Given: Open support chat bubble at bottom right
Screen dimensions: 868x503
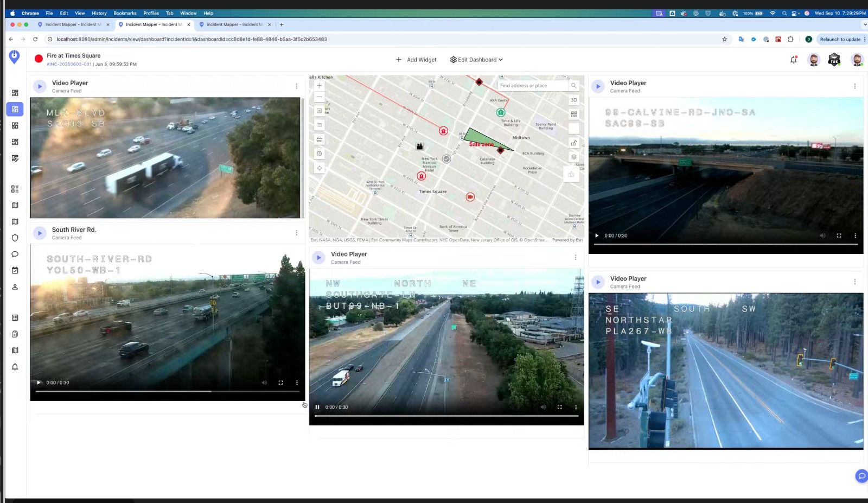Looking at the screenshot, I should coord(860,476).
